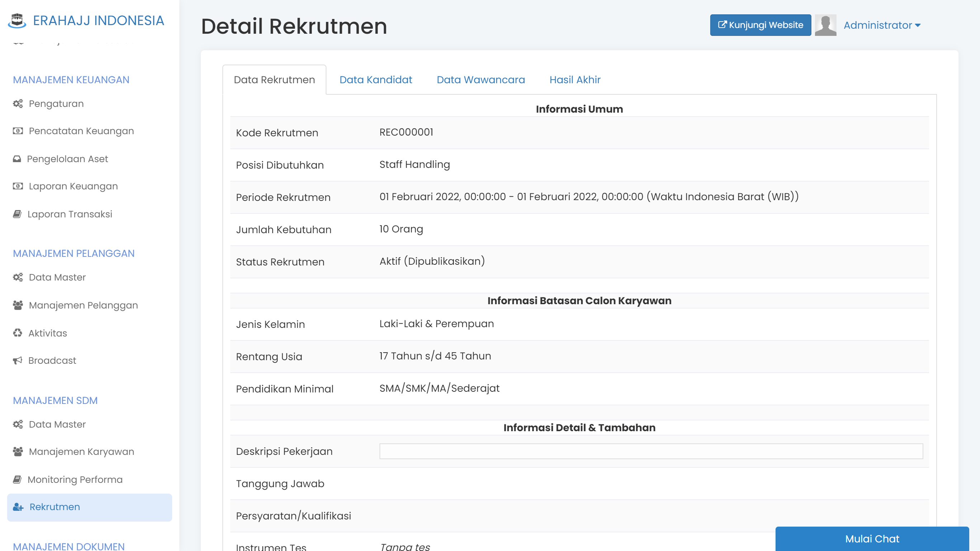The height and width of the screenshot is (551, 980).
Task: Expand the MANAJEMEN SDM section header
Action: pyautogui.click(x=55, y=400)
